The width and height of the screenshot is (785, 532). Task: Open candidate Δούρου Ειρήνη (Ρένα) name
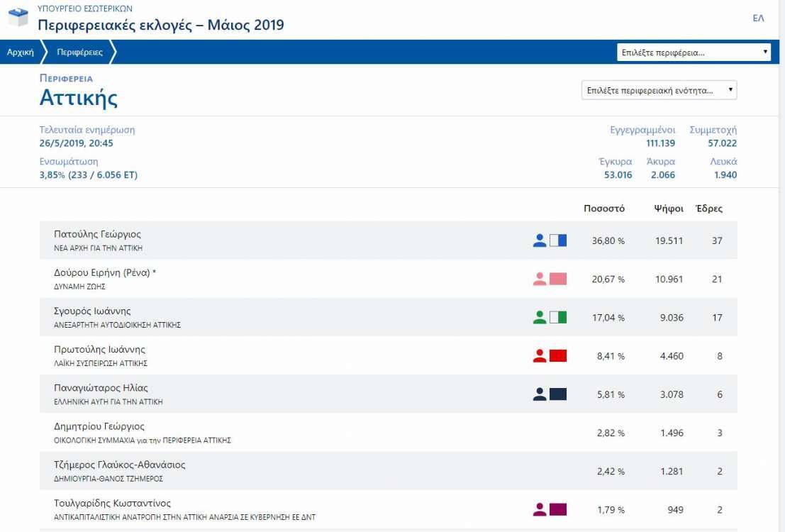point(104,272)
